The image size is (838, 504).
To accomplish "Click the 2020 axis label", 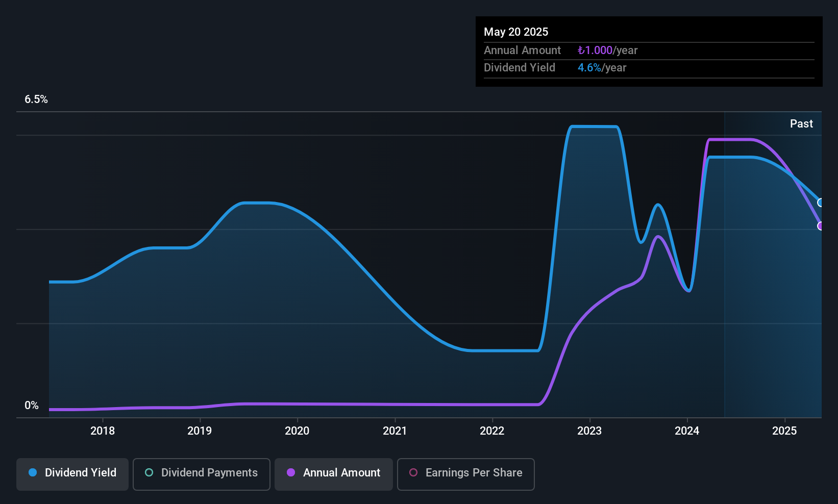I will coord(297,431).
